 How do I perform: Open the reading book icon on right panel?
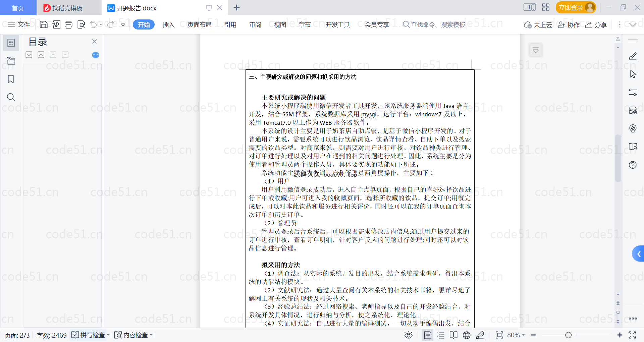click(x=633, y=147)
